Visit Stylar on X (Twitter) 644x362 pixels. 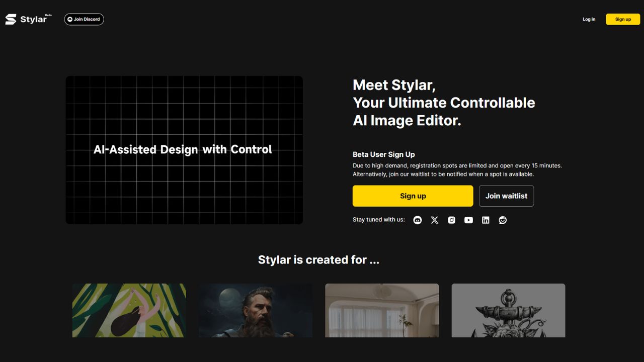tap(434, 220)
